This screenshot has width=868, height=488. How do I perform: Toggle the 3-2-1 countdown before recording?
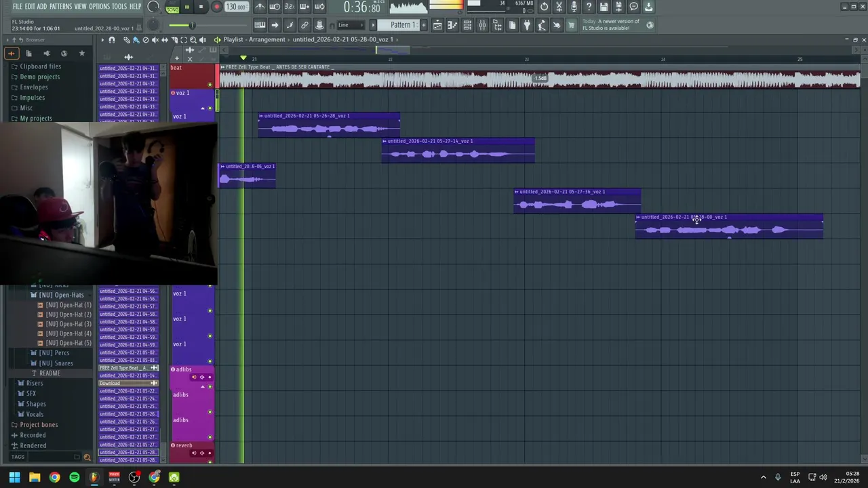290,7
